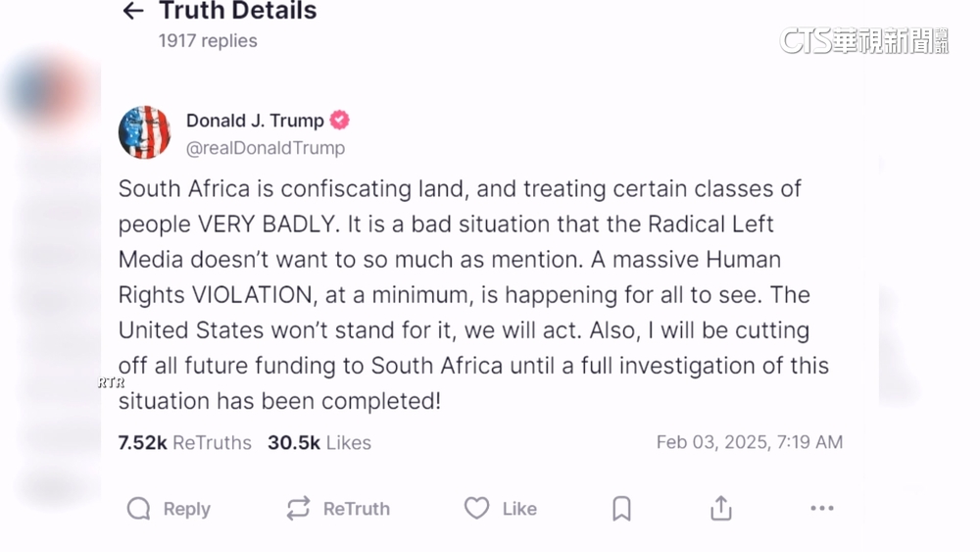Screen dimensions: 980x552
Task: Click the Reply text label
Action: click(x=186, y=508)
